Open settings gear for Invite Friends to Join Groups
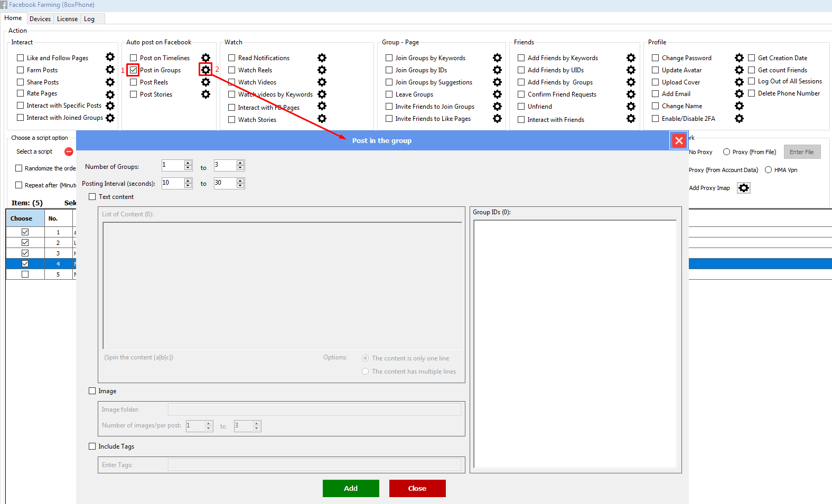 pos(497,106)
